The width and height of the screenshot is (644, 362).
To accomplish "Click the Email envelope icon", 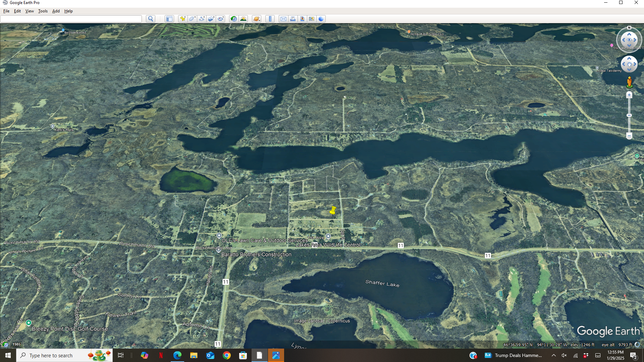I will (283, 19).
